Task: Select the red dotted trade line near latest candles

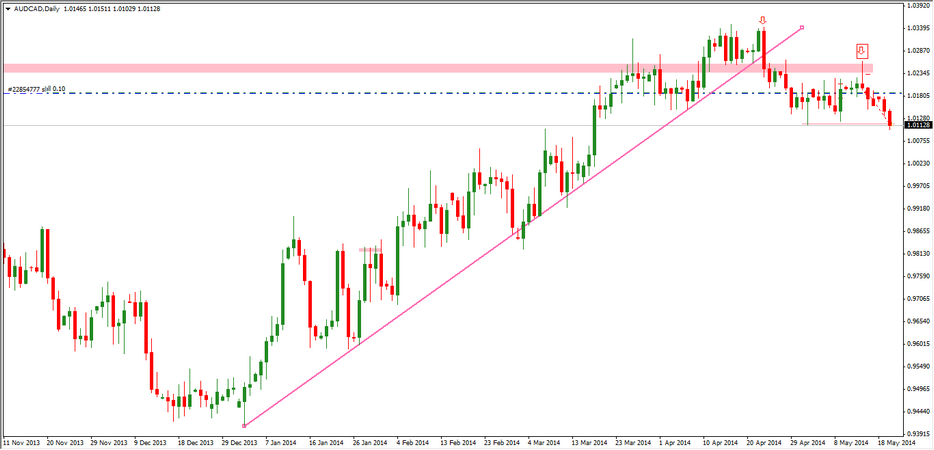Action: 879,107
